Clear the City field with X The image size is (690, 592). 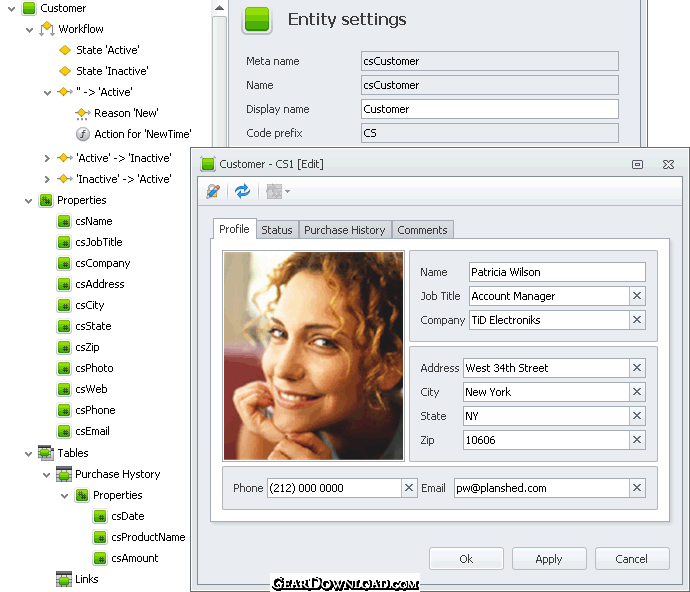pyautogui.click(x=637, y=392)
